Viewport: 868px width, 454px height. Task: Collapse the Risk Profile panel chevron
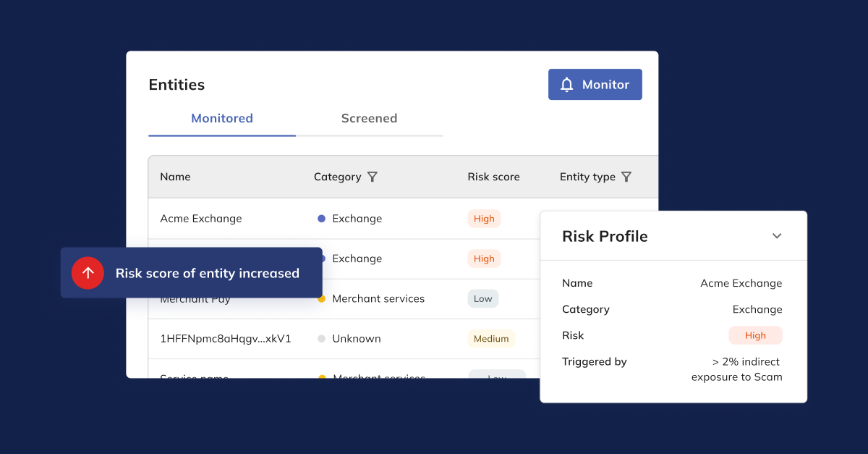click(777, 236)
